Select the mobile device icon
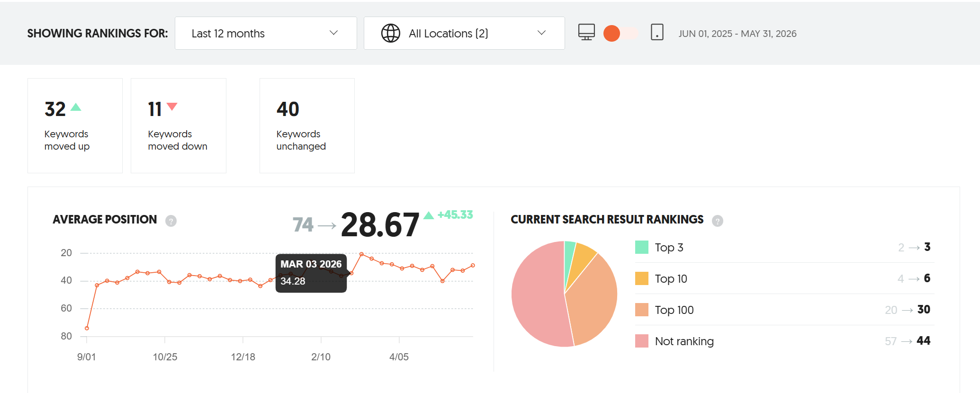This screenshot has height=393, width=980. click(x=657, y=32)
